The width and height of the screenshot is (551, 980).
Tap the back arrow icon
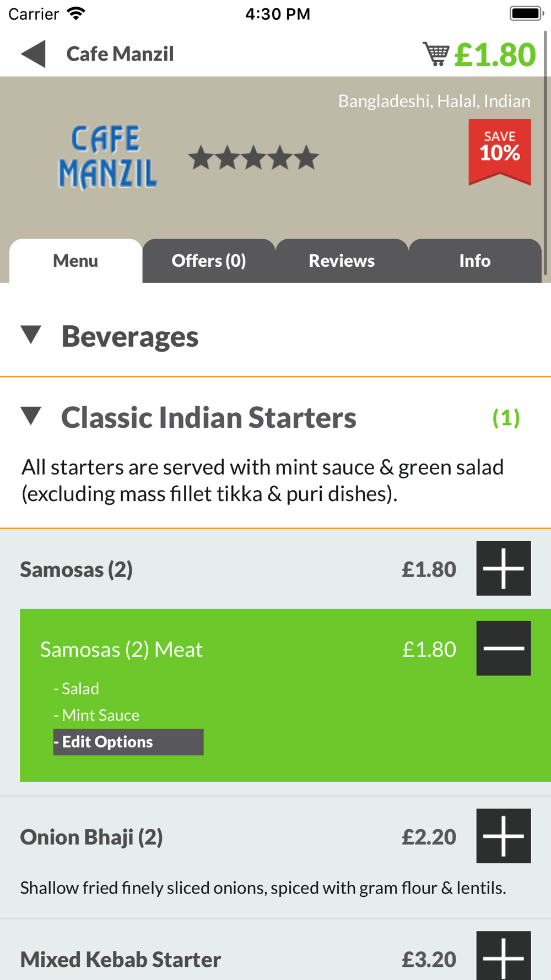coord(33,54)
